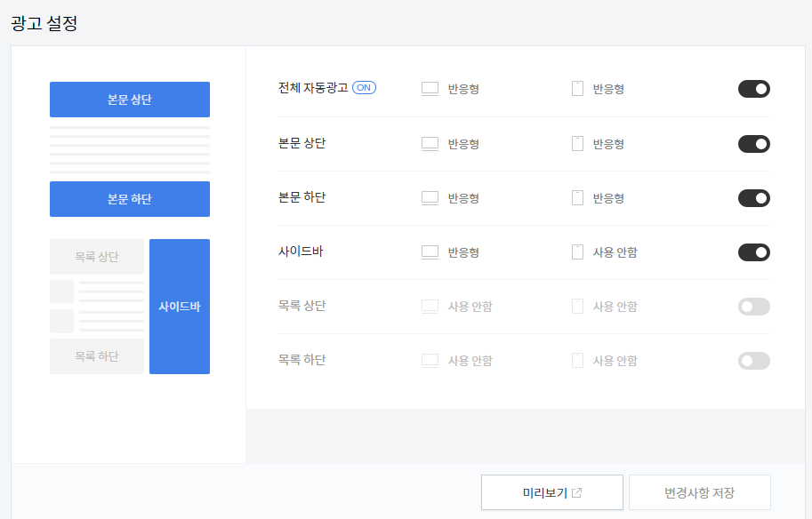
Task: Select gray 목록 상단 block in layout preview
Action: point(97,257)
